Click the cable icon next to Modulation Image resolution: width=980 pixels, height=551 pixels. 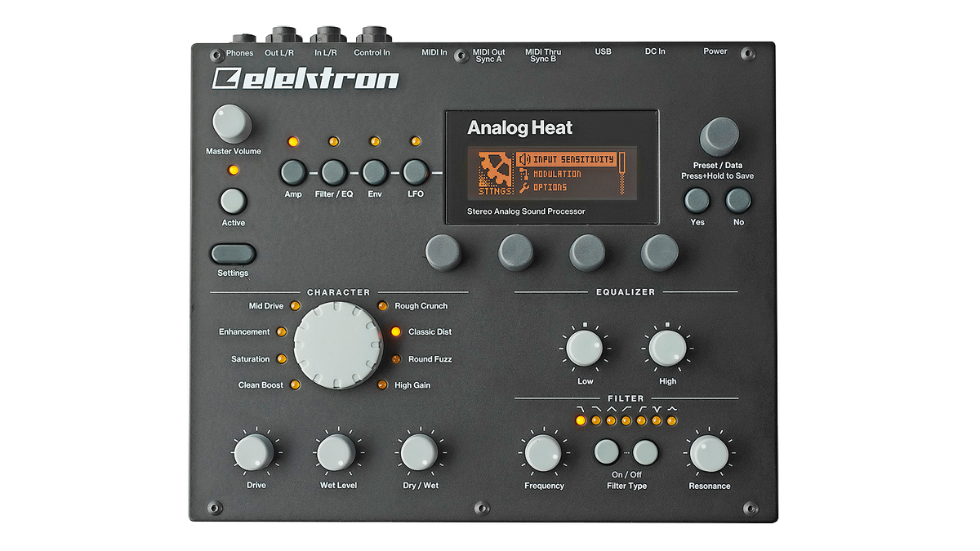pos(524,171)
